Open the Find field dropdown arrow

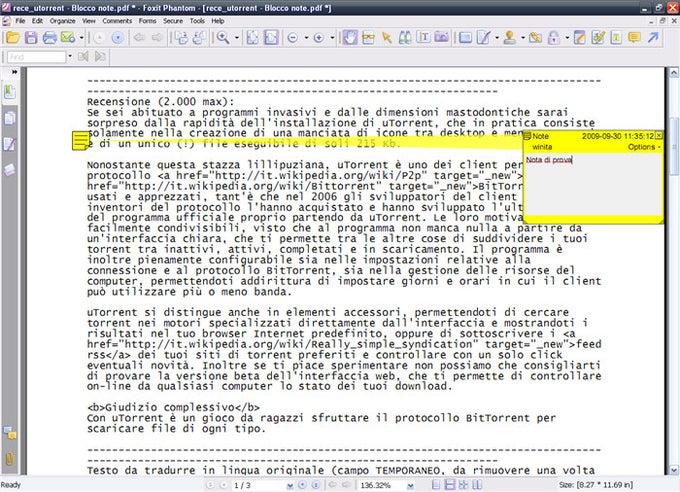click(x=70, y=57)
